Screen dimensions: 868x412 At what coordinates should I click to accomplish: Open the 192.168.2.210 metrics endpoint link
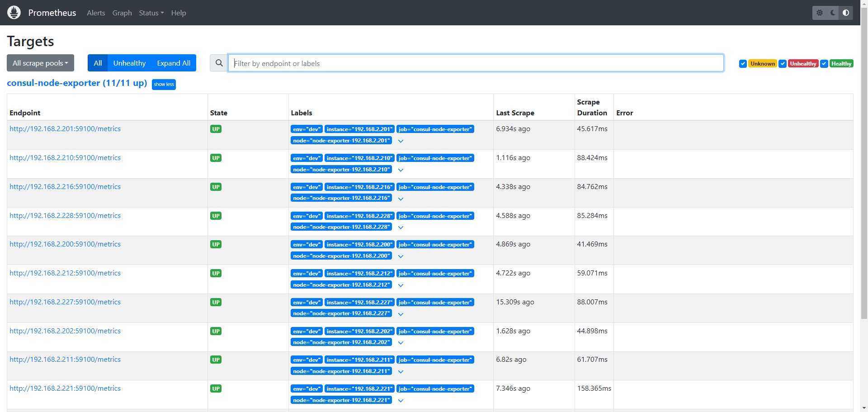click(x=65, y=158)
